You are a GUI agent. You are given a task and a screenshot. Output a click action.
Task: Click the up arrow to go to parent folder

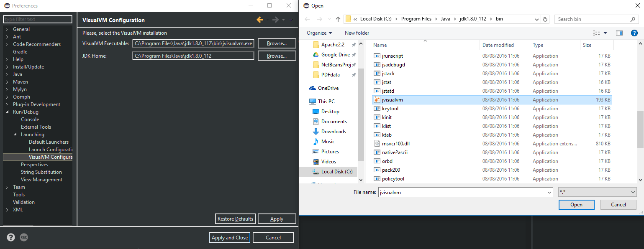point(338,19)
